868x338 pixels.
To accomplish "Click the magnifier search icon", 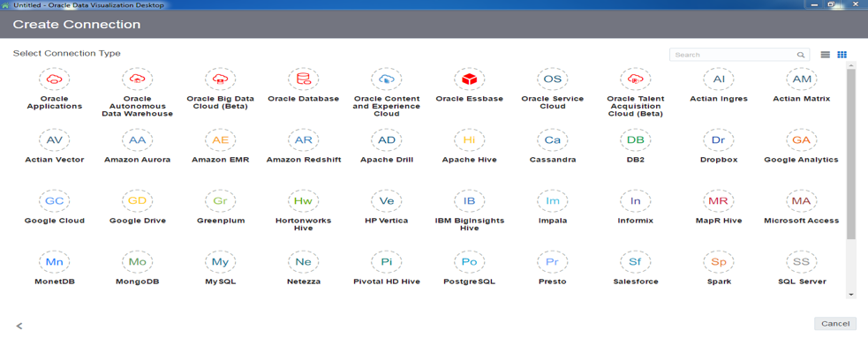I will click(x=801, y=55).
